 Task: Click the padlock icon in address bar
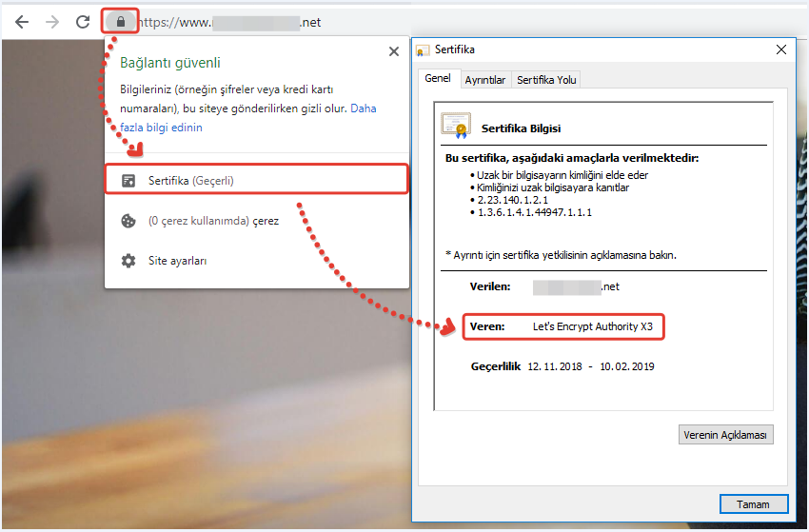click(x=120, y=21)
